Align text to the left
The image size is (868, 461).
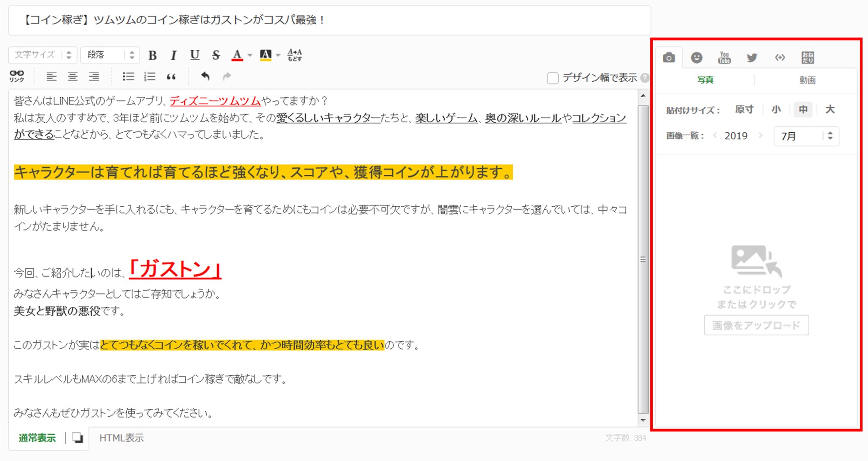point(52,76)
